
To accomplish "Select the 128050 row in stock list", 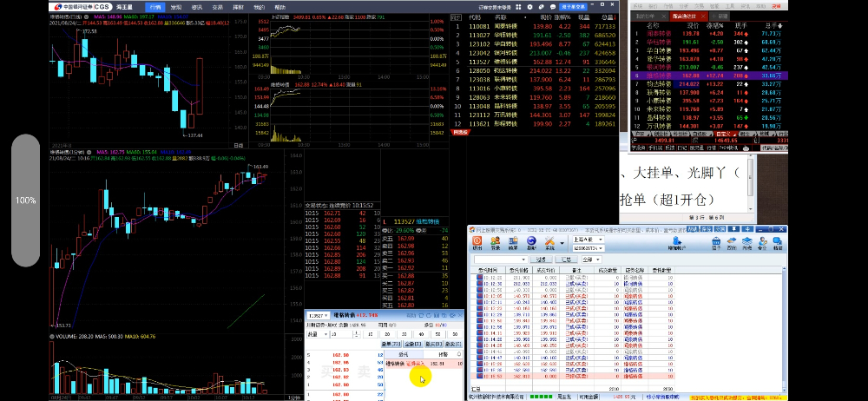I will (534, 71).
